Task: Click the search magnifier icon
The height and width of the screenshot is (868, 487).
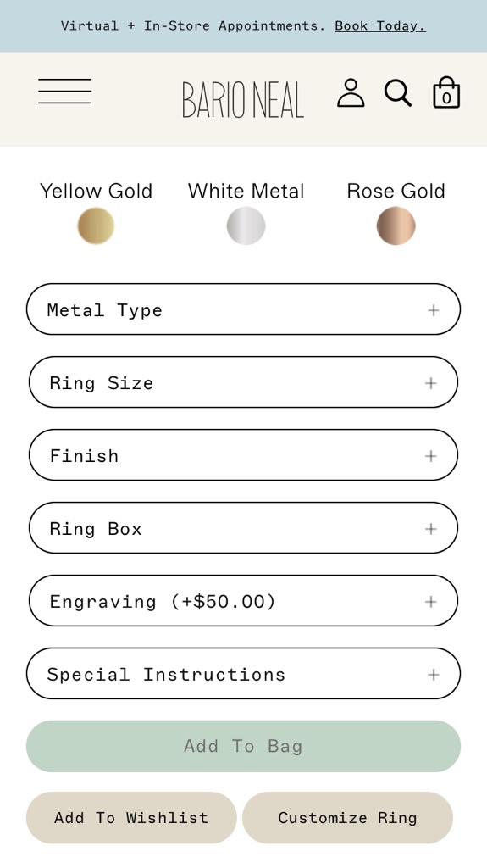Action: coord(398,92)
